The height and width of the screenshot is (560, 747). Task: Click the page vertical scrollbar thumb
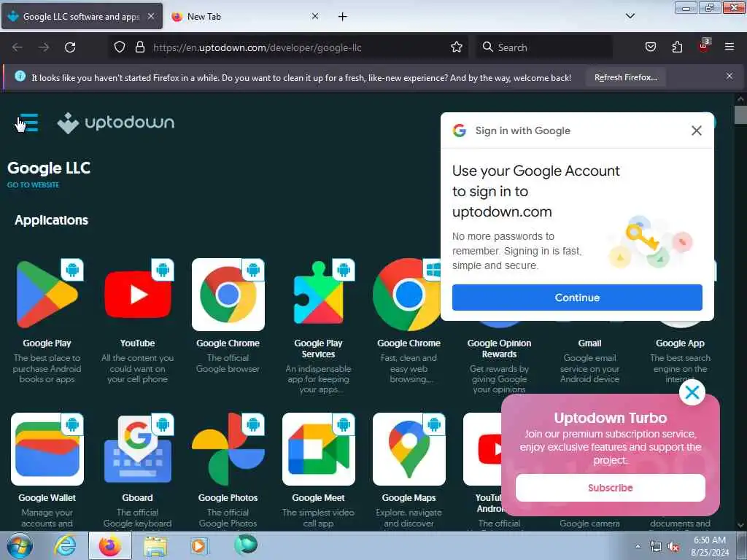pos(740,114)
